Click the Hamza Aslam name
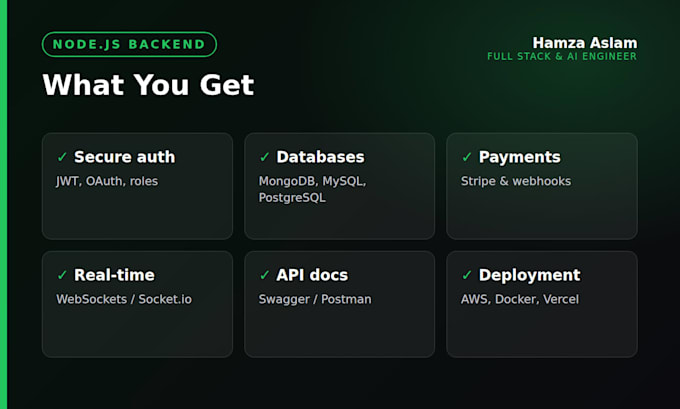 click(585, 43)
